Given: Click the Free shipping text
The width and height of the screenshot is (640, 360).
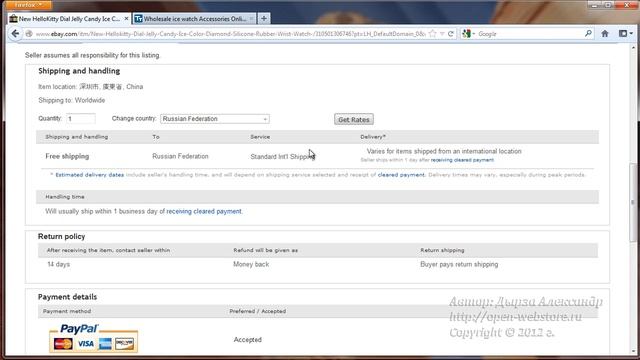Looking at the screenshot, I should tap(67, 156).
